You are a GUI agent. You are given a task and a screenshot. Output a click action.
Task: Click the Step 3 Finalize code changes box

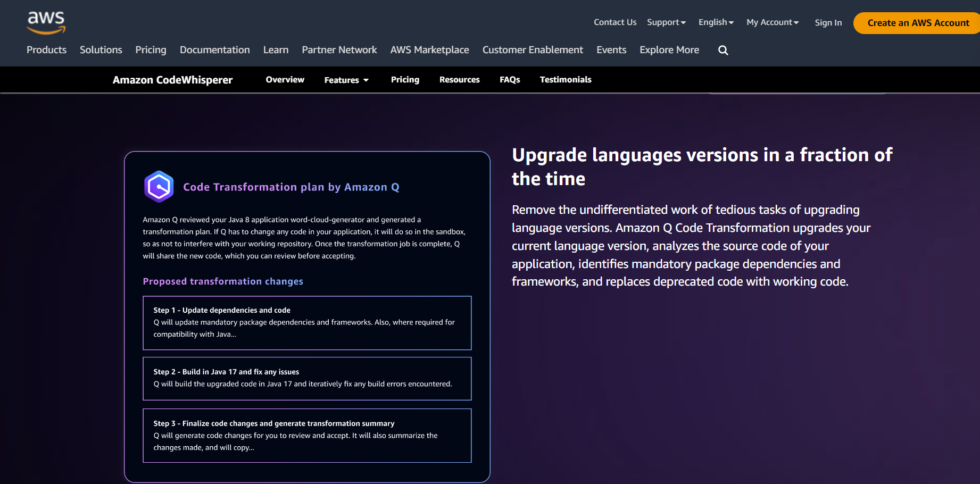(x=307, y=436)
